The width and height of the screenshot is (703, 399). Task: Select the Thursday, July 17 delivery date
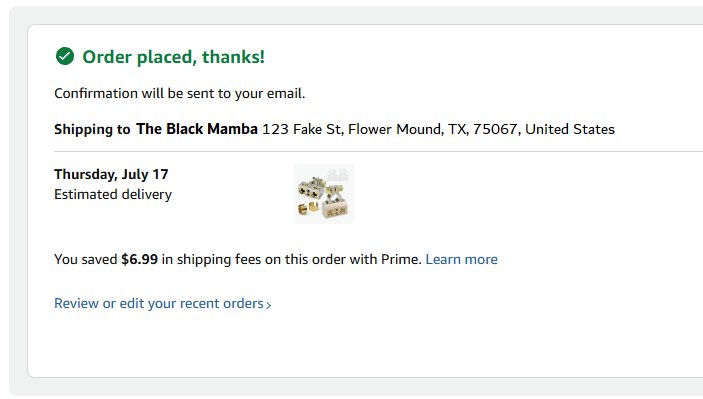pyautogui.click(x=111, y=174)
